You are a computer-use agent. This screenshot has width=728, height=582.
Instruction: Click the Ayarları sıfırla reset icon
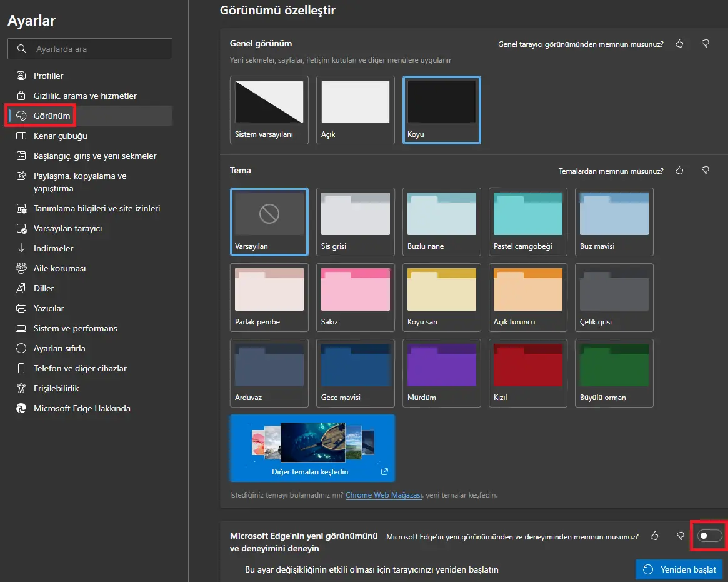(x=21, y=348)
